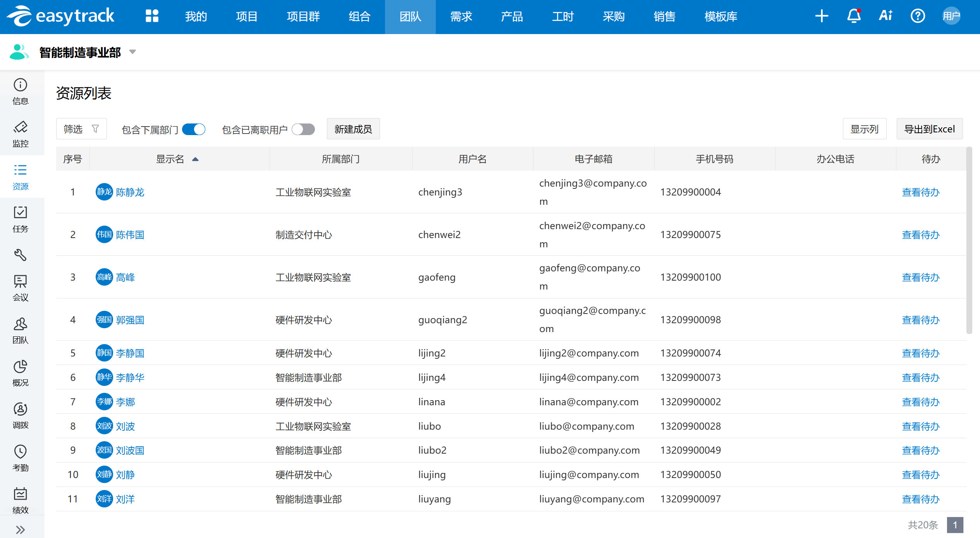
Task: Sort by 显示名 column header arrow
Action: [195, 159]
